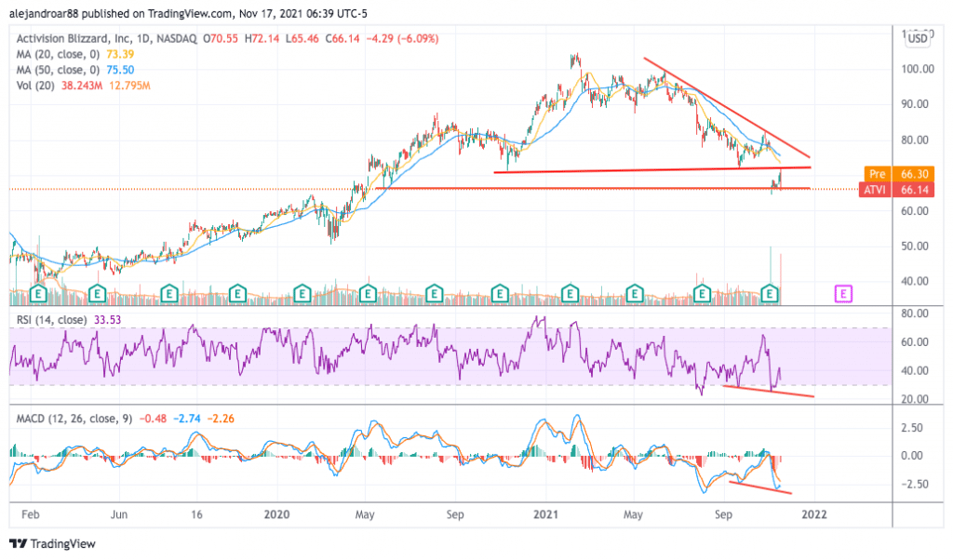Click the 2022 label on the time axis
Image resolution: width=953 pixels, height=560 pixels.
coord(814,514)
